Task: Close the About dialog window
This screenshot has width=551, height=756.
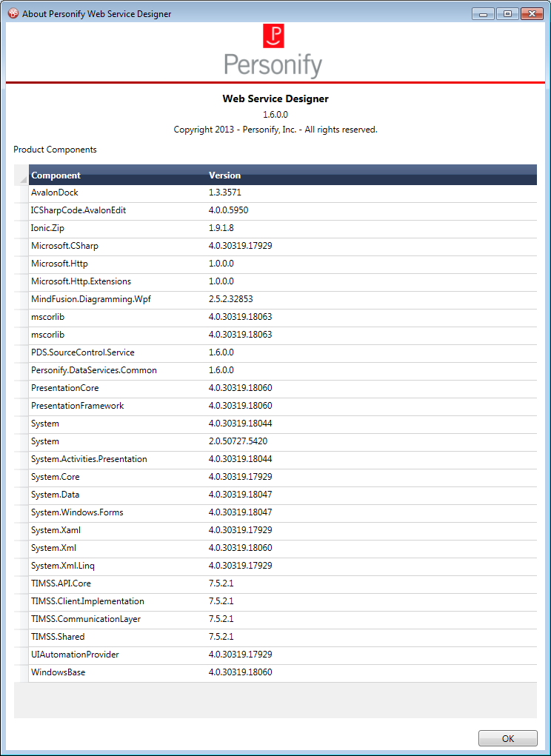Action: pos(532,13)
